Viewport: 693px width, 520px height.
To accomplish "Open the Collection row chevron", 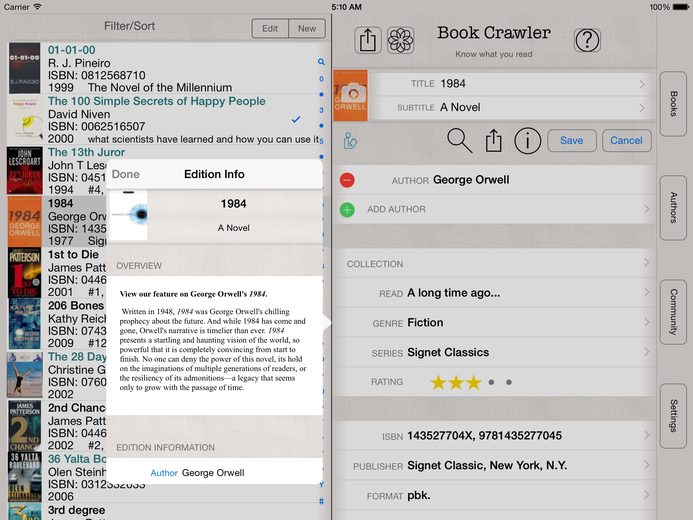I will [x=647, y=263].
